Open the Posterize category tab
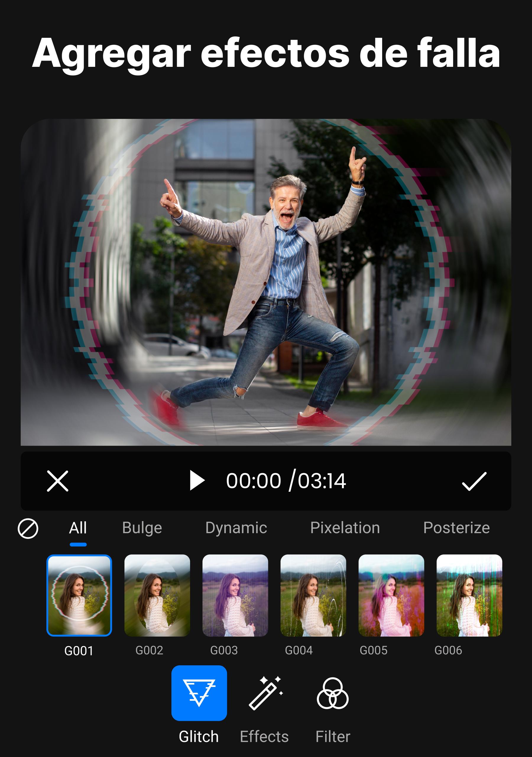 [x=457, y=528]
